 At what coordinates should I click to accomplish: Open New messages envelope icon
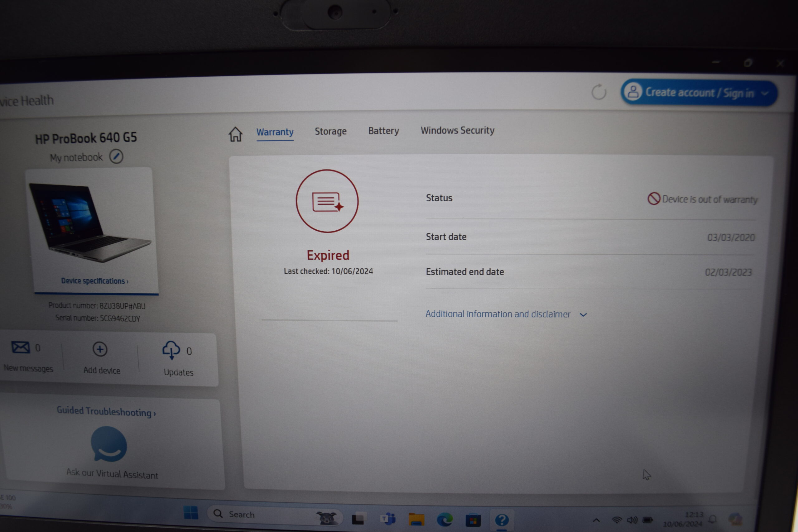click(x=20, y=347)
